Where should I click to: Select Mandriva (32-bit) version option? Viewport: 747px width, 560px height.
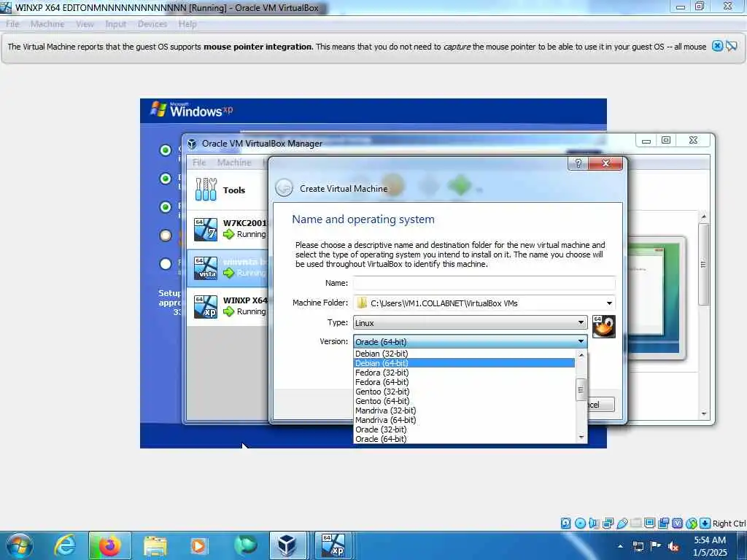(465, 411)
